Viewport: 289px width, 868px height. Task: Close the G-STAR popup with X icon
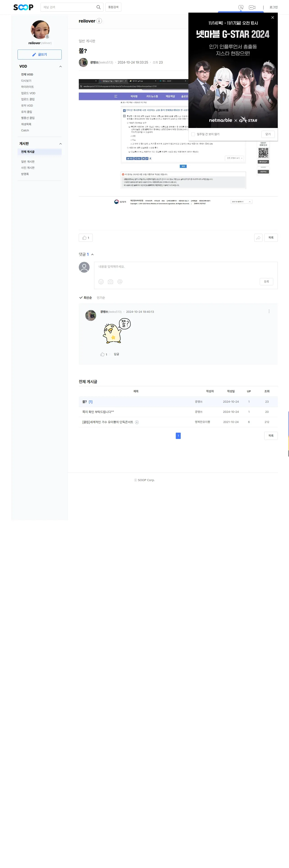pyautogui.click(x=273, y=18)
